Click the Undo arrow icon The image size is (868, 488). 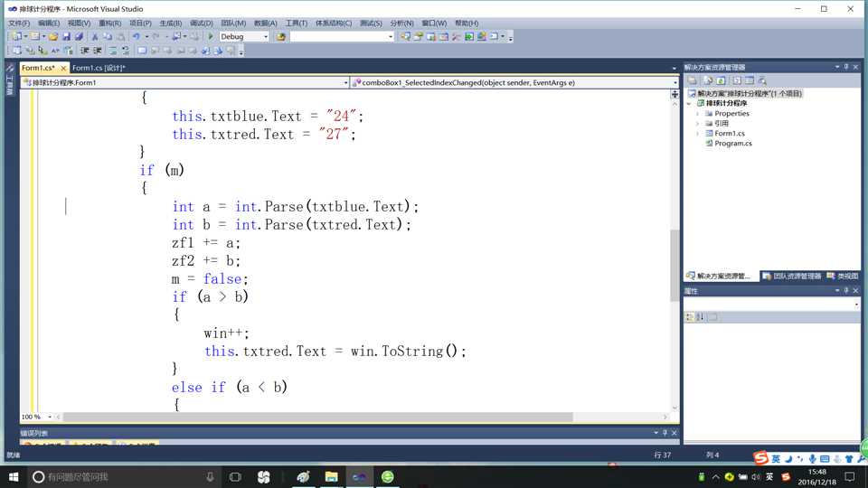tap(136, 36)
